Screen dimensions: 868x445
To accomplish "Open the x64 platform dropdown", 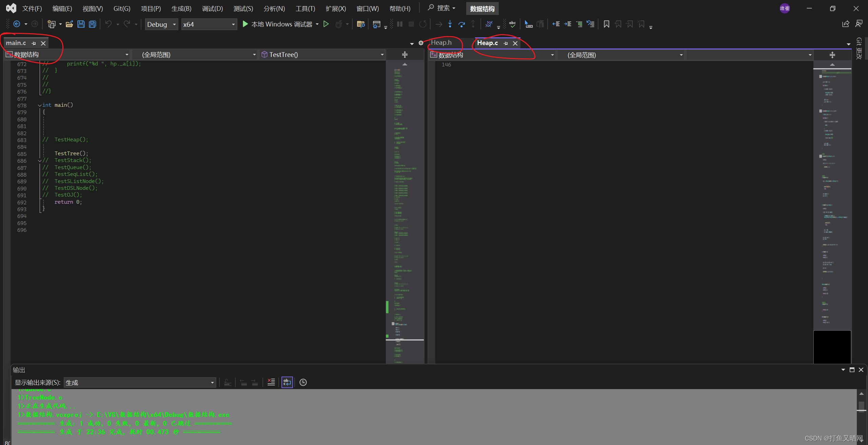I will (209, 24).
